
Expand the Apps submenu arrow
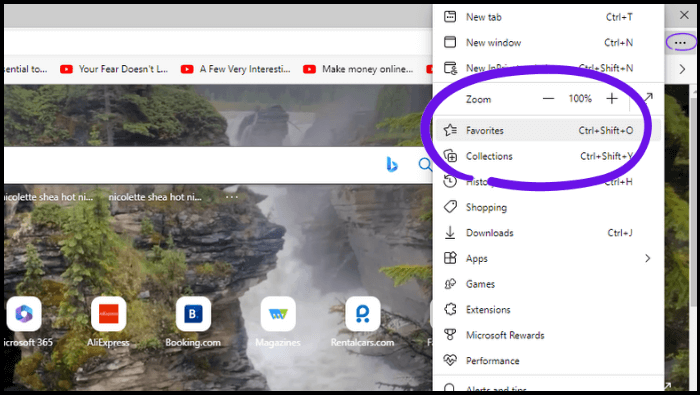[x=647, y=258]
